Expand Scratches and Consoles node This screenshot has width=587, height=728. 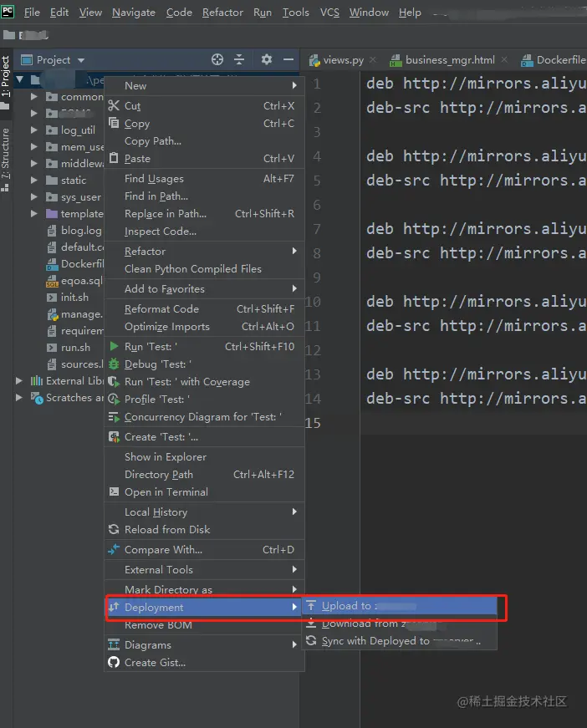tap(18, 397)
